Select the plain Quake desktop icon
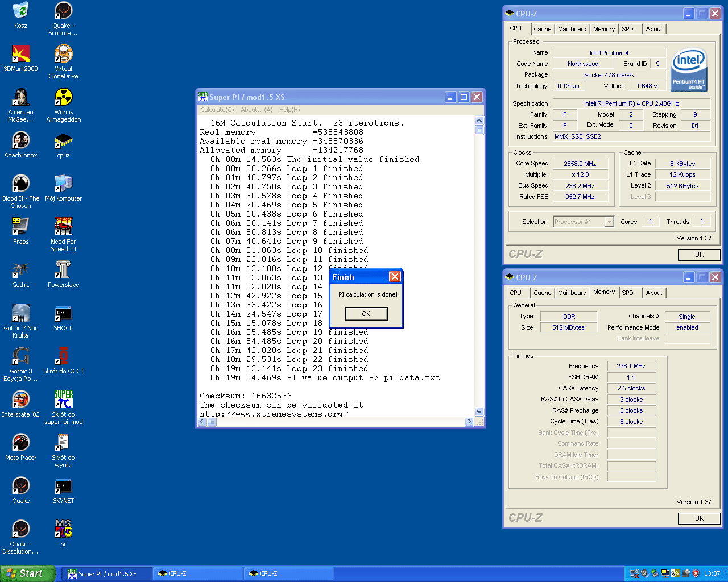The image size is (728, 582). [x=20, y=490]
